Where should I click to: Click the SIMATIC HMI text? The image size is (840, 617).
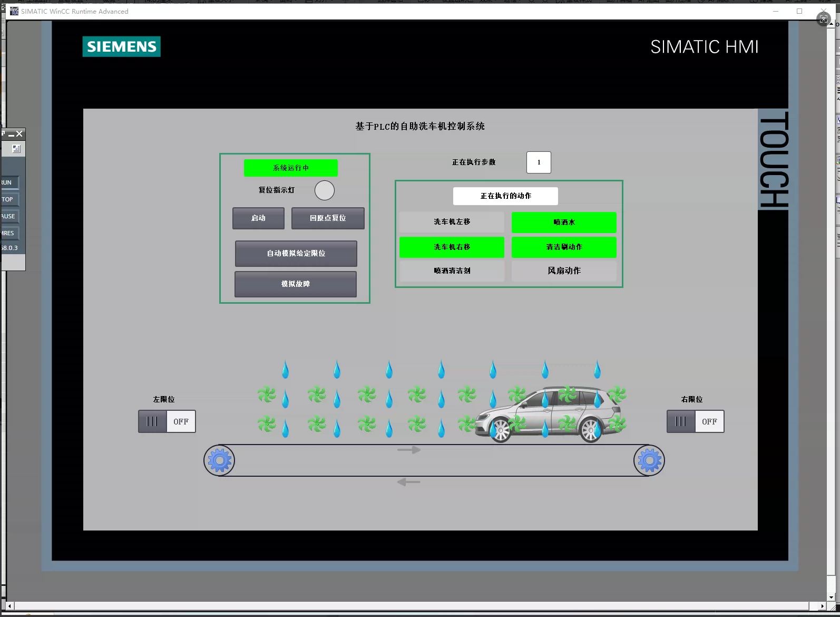point(705,47)
